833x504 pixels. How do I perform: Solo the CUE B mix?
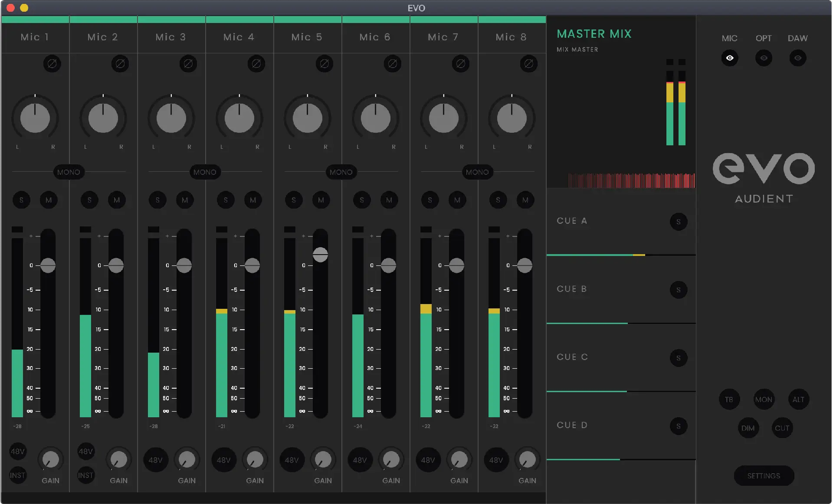[679, 290]
